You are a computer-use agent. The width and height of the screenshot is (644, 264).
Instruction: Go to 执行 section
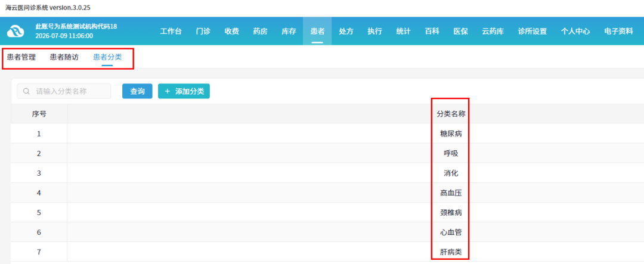[374, 31]
